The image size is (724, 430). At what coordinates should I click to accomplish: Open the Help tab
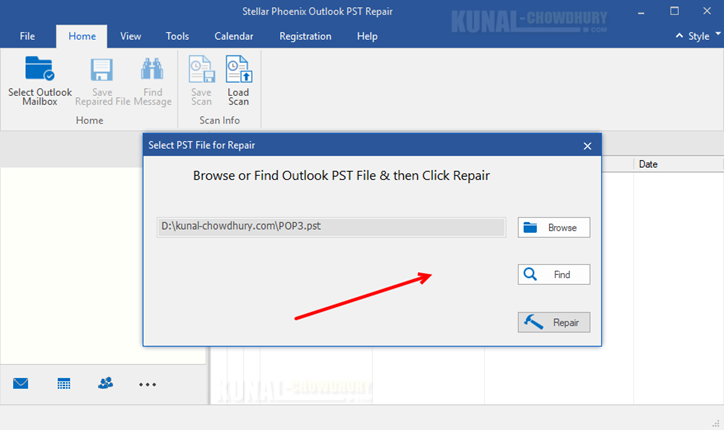click(x=367, y=36)
